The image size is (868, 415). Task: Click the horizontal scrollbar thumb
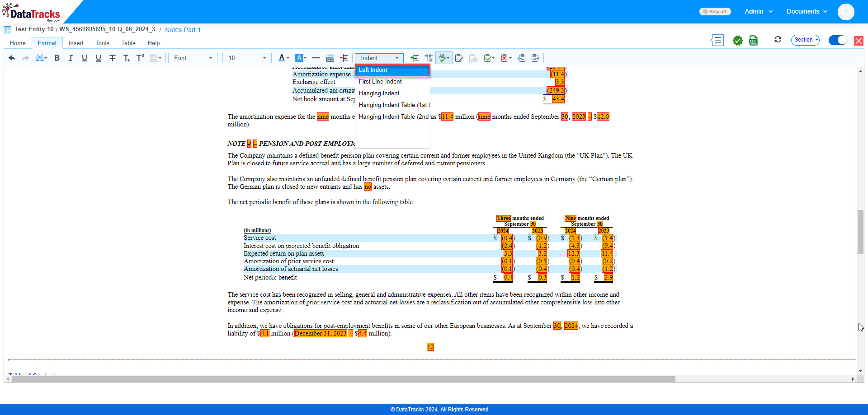[344, 379]
